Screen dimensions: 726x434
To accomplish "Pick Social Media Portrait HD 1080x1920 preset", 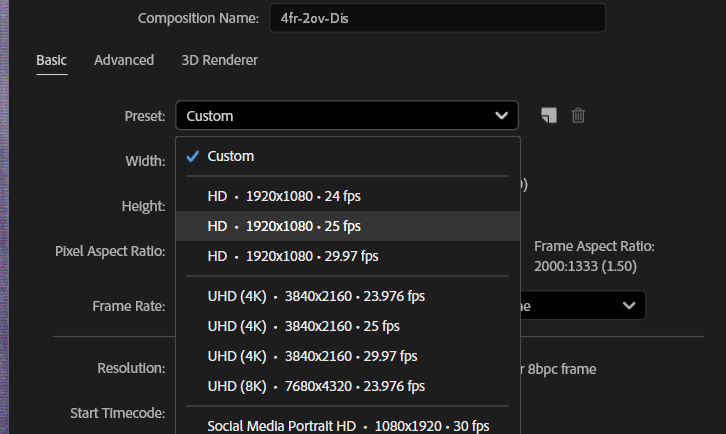I will click(x=348, y=425).
